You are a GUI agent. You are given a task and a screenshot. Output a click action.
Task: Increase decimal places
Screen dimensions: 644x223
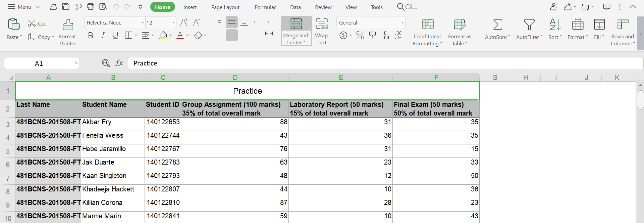[386, 35]
